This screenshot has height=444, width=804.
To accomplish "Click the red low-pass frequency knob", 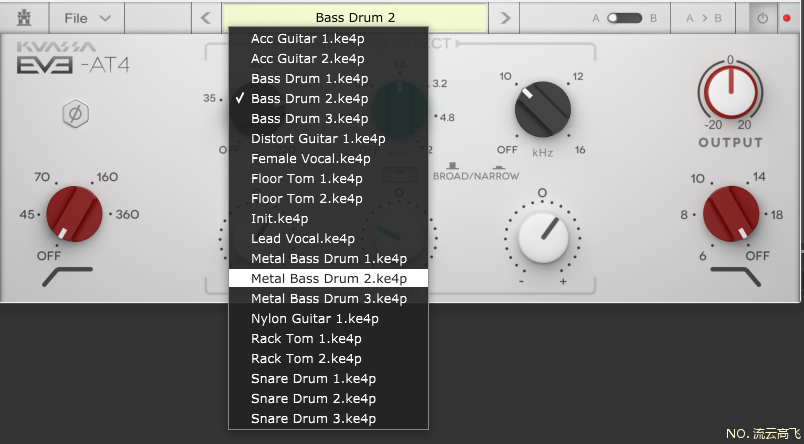I will [731, 213].
